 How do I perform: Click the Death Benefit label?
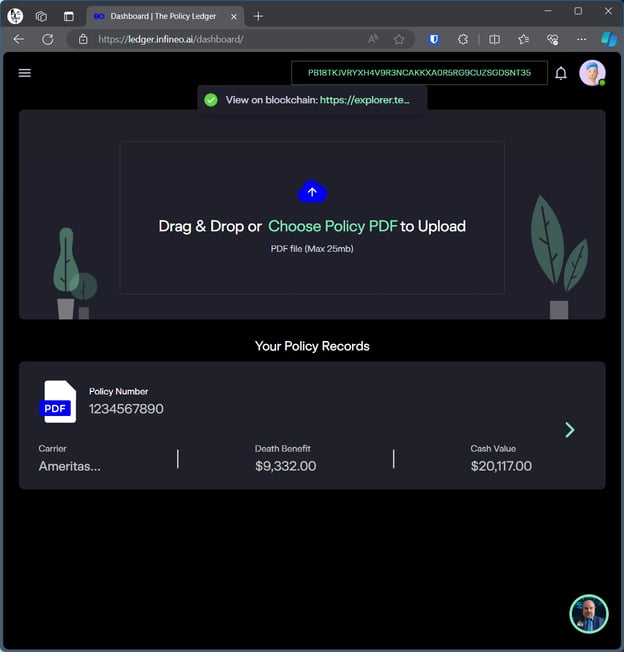(283, 449)
